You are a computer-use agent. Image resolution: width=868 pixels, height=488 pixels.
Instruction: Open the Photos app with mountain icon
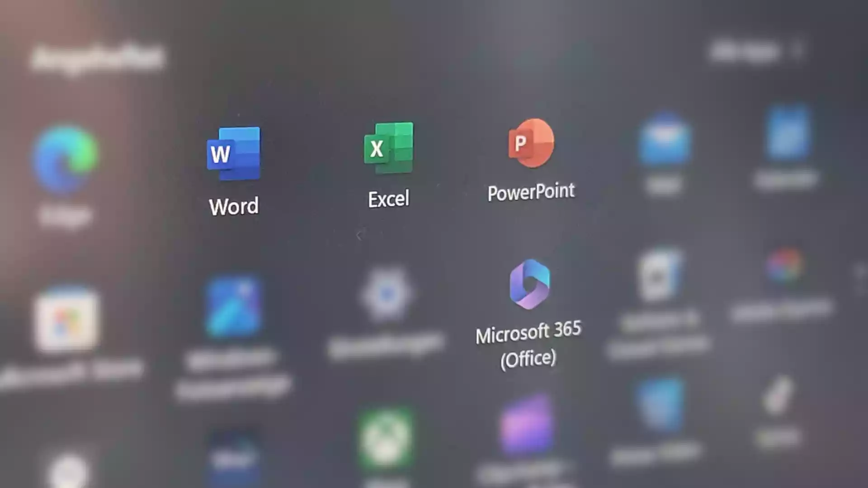click(233, 308)
